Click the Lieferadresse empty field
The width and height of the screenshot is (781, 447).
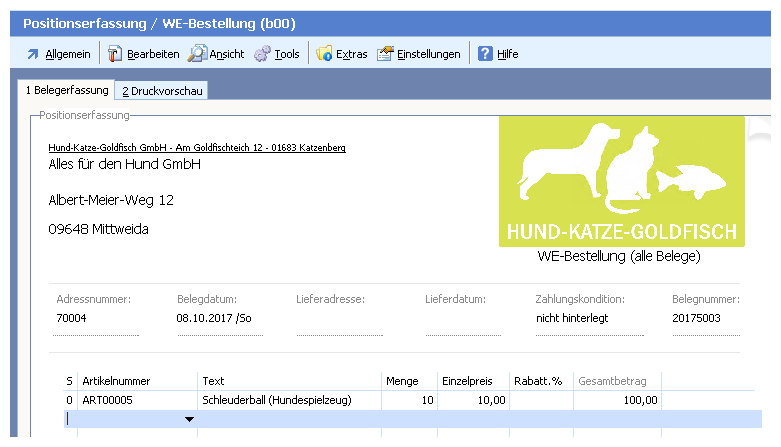[338, 318]
